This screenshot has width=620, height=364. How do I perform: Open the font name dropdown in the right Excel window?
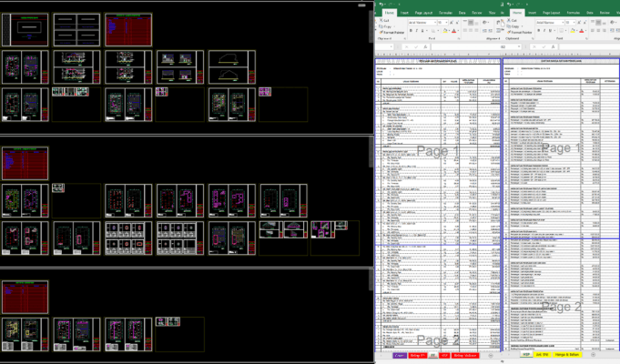pyautogui.click(x=563, y=23)
